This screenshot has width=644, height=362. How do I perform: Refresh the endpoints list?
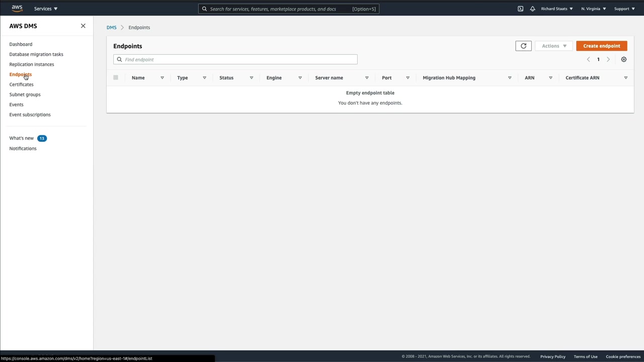click(x=523, y=46)
